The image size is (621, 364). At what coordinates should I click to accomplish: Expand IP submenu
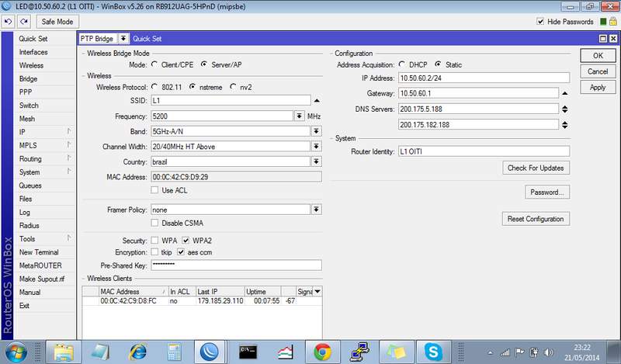(69, 131)
